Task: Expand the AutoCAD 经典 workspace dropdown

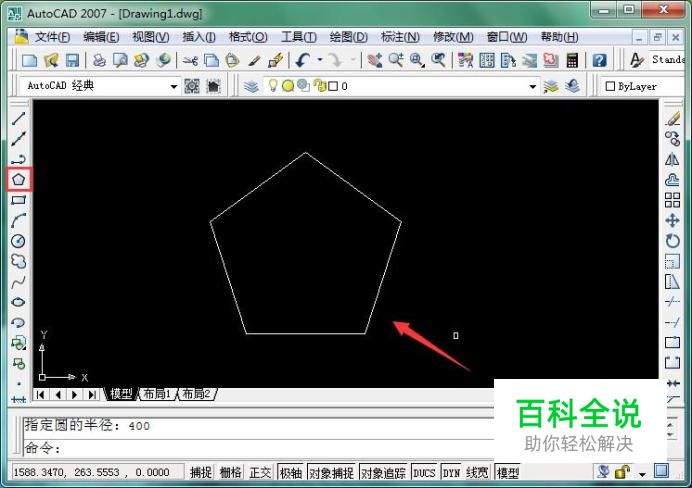Action: 174,86
